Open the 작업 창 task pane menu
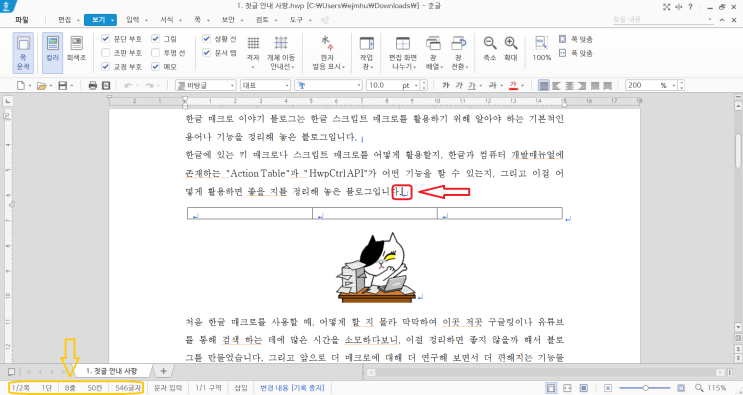The width and height of the screenshot is (743, 395). point(367,53)
